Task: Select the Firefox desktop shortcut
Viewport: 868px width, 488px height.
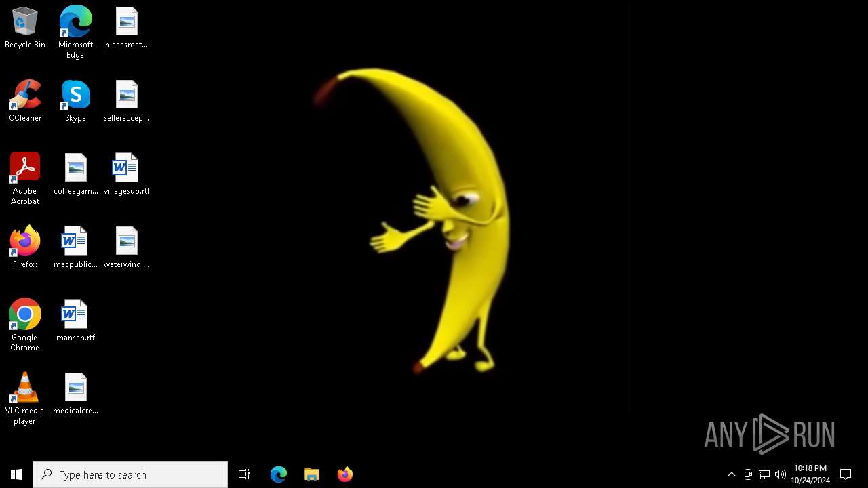Action: pos(25,248)
